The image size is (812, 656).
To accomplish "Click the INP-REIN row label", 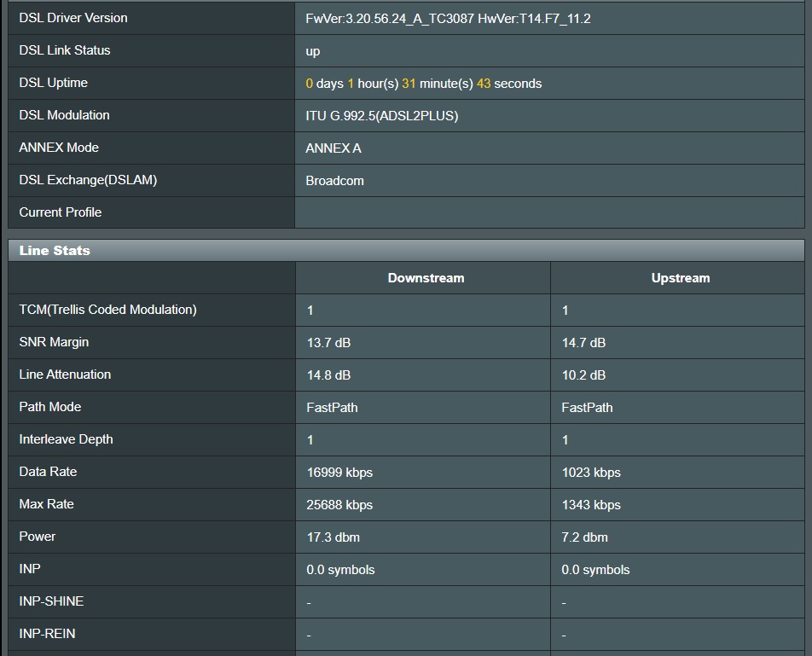I will pos(47,634).
